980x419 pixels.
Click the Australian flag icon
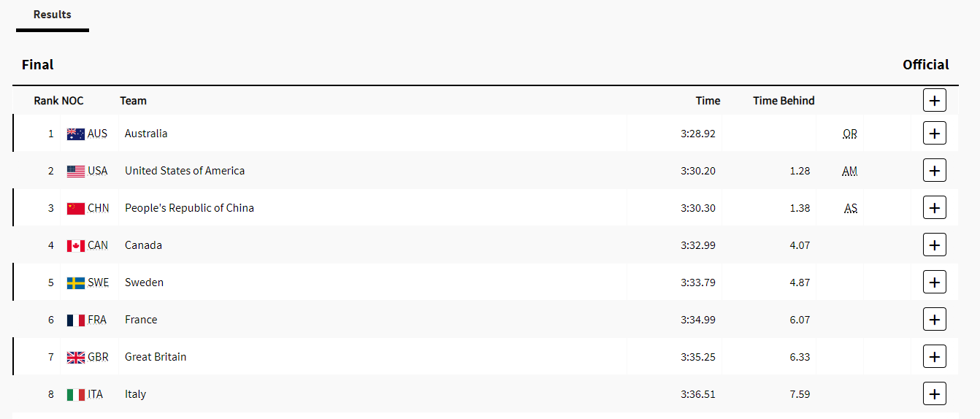[x=76, y=134]
